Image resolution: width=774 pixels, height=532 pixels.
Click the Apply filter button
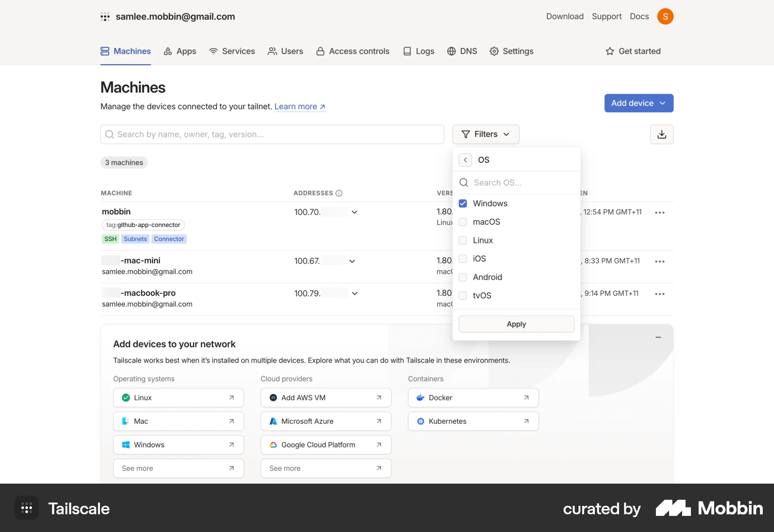coord(516,324)
